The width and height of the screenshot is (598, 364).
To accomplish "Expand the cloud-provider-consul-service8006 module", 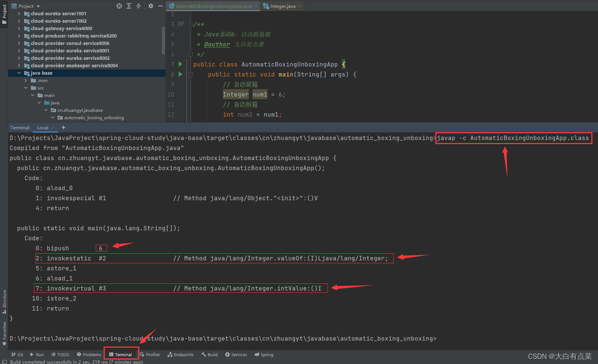I will click(19, 43).
